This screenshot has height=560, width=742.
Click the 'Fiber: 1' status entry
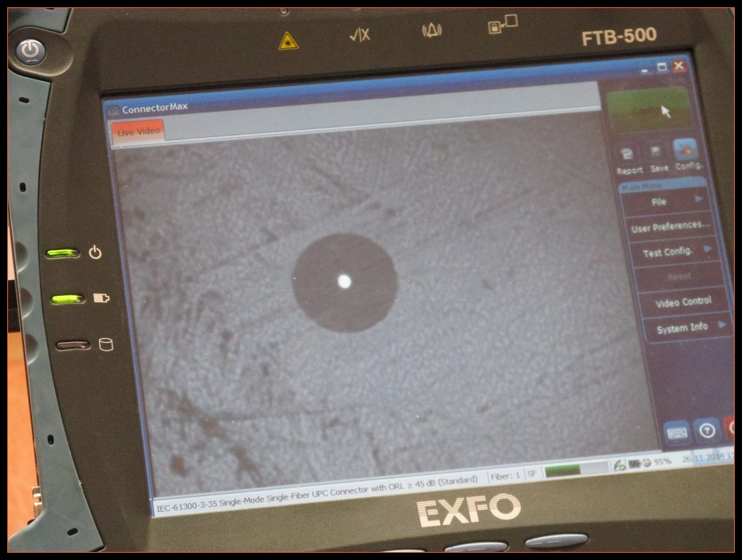click(505, 476)
